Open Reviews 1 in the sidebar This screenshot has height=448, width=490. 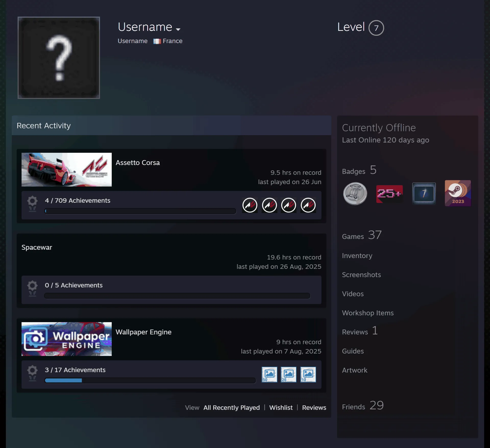point(360,331)
